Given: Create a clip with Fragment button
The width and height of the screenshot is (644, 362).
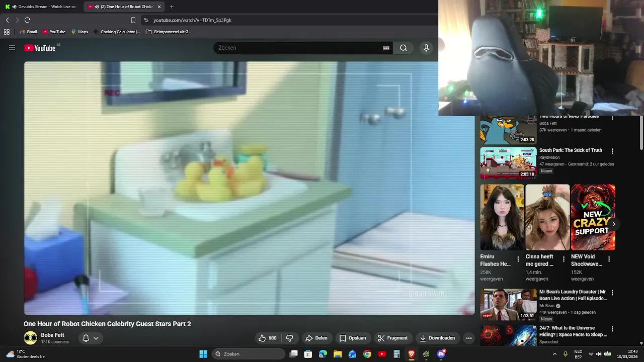Looking at the screenshot, I should pyautogui.click(x=392, y=338).
